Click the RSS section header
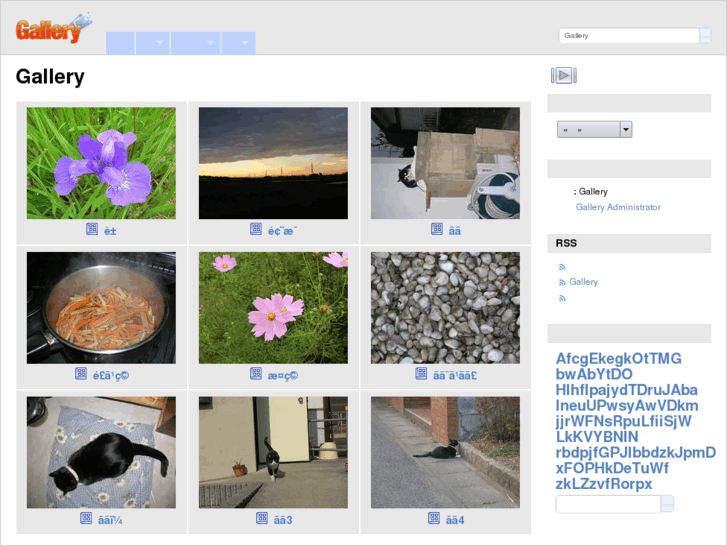 pyautogui.click(x=629, y=243)
